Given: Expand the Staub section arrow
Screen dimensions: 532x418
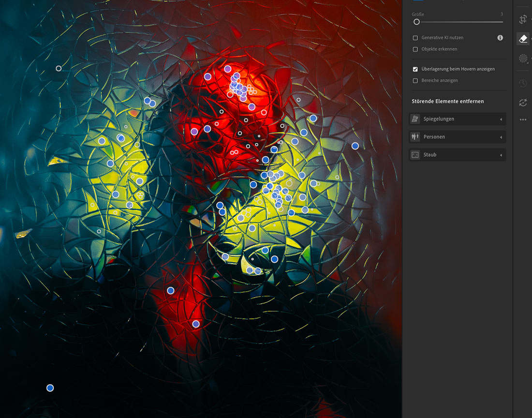Looking at the screenshot, I should click(501, 155).
